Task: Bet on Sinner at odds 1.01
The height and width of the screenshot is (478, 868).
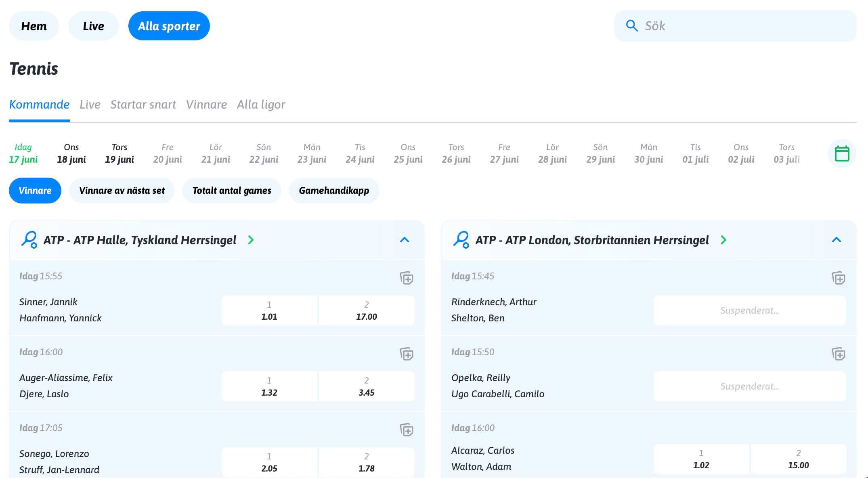Action: click(269, 310)
